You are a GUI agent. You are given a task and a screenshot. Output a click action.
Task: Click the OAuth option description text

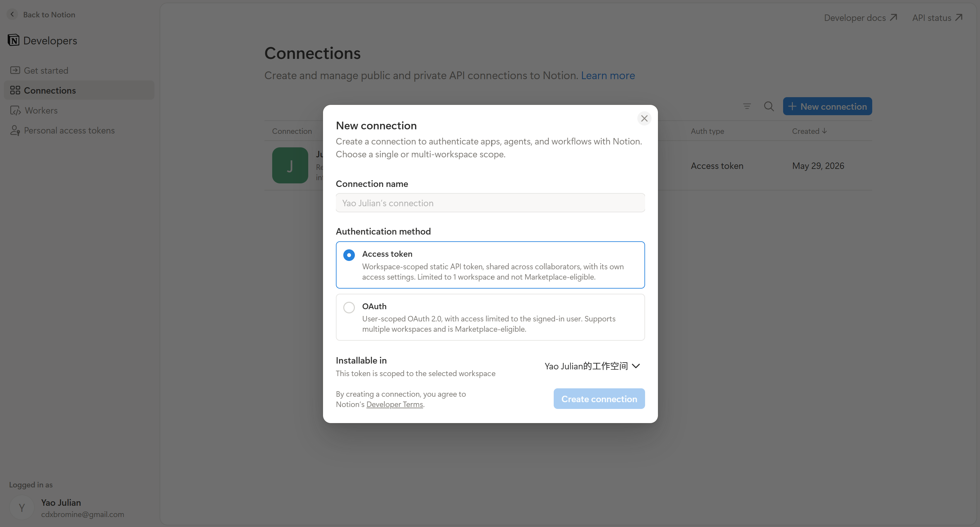pyautogui.click(x=488, y=324)
